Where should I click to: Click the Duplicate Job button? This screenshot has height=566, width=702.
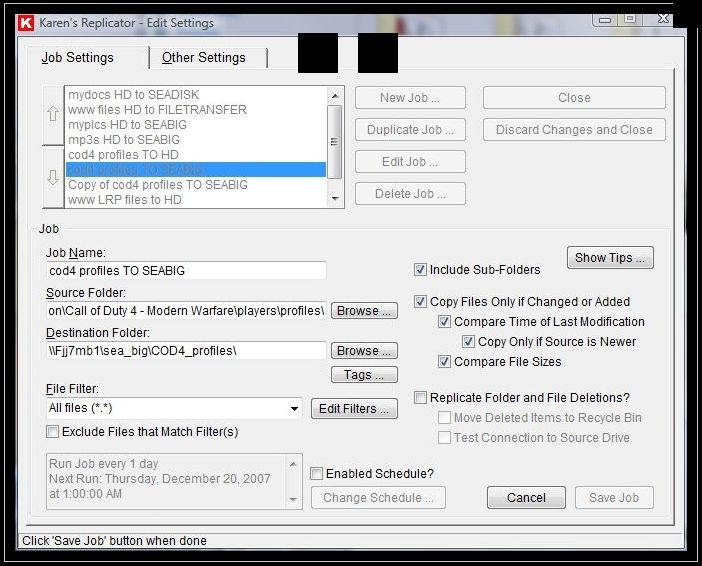pos(410,130)
